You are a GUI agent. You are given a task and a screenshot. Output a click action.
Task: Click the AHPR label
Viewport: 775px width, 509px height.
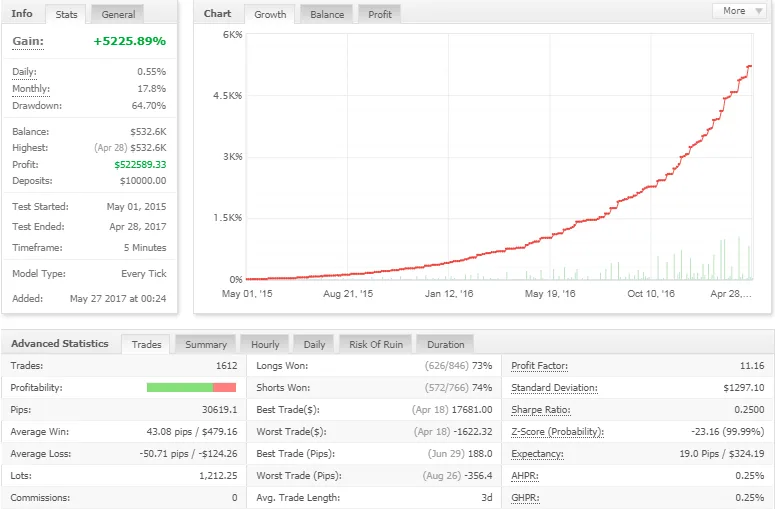click(527, 476)
